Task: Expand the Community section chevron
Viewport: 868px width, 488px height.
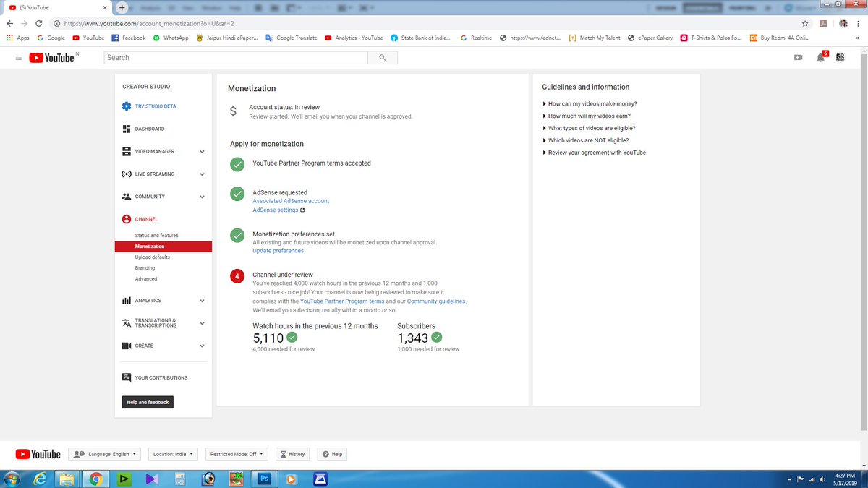Action: coord(202,197)
